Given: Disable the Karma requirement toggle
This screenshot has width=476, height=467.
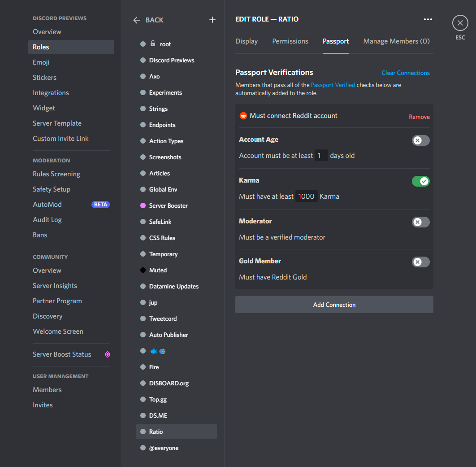Looking at the screenshot, I should 420,181.
